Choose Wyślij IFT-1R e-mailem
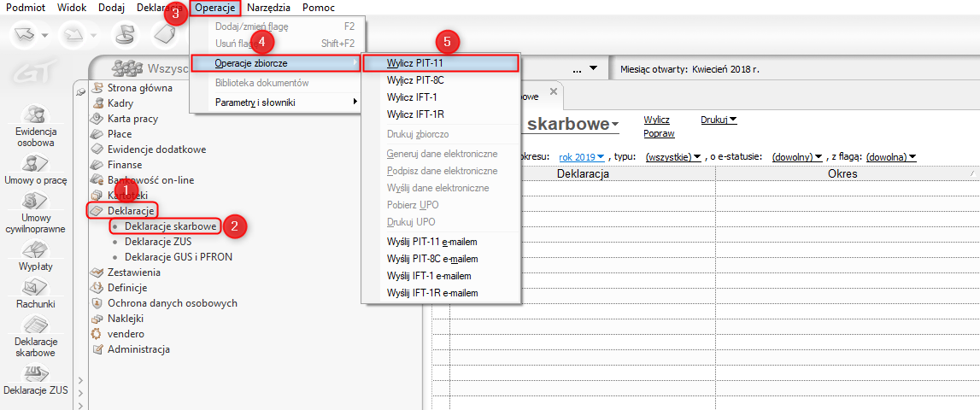 pos(441,292)
